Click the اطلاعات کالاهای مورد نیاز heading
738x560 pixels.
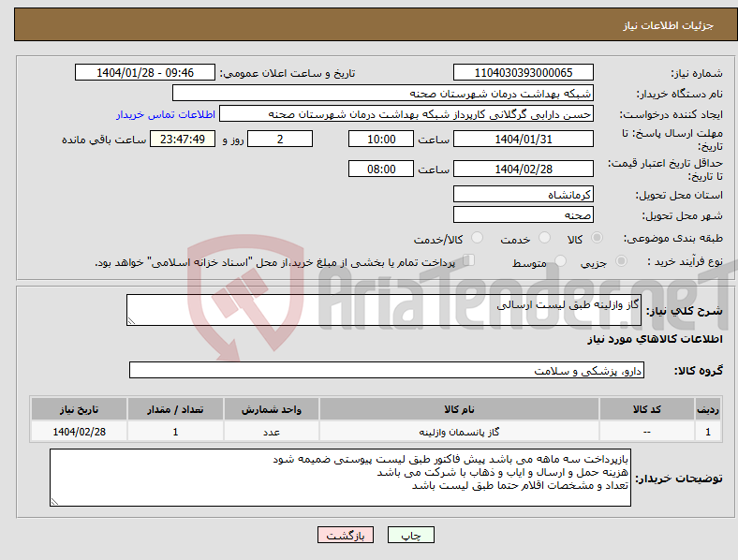(x=655, y=339)
